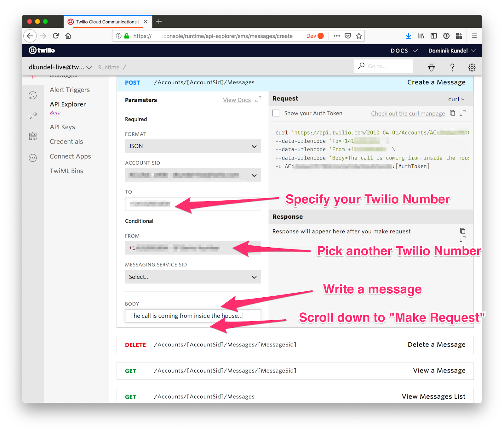Screen dimensions: 504x432
Task: Open page actions three-dot menu
Action: (x=337, y=36)
